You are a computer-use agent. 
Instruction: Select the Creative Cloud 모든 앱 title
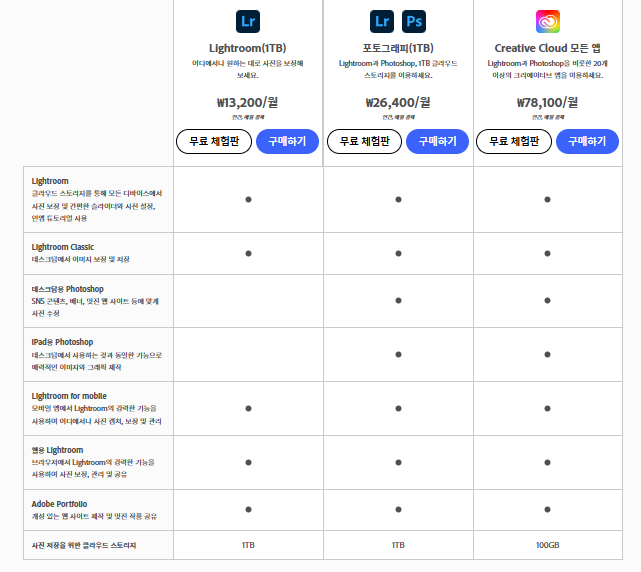(548, 48)
